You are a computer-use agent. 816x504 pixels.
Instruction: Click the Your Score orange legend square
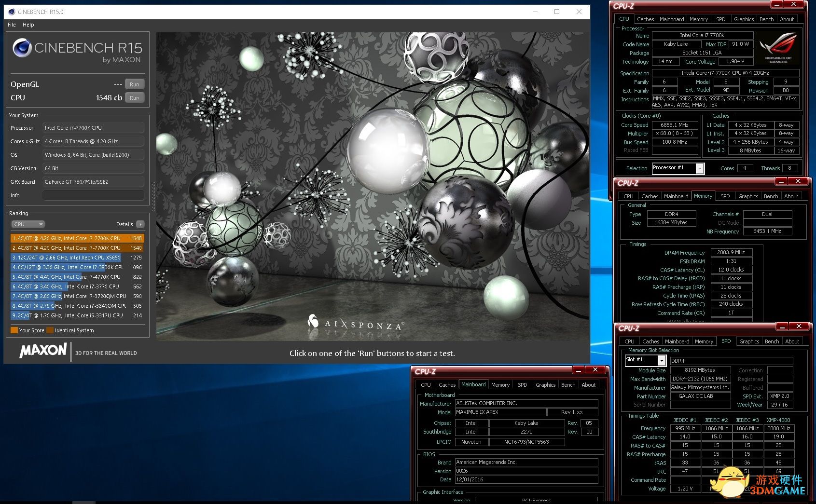point(14,330)
